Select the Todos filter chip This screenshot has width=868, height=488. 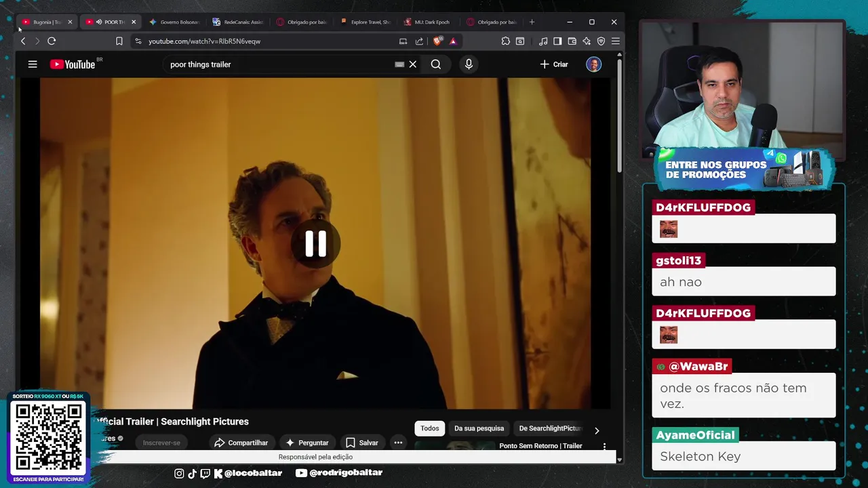[429, 428]
